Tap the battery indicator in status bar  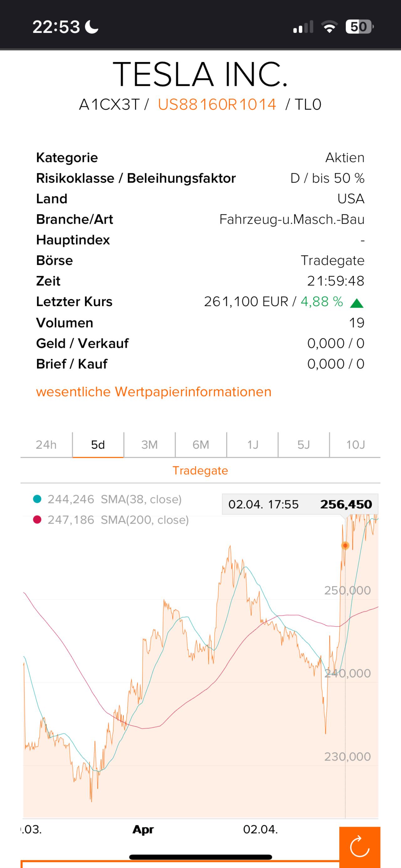click(359, 27)
